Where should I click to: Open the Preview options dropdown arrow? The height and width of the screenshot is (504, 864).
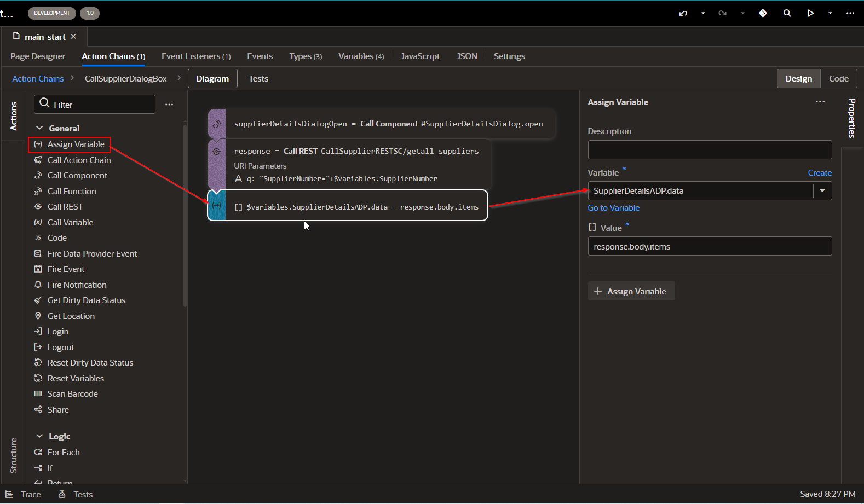coord(830,13)
